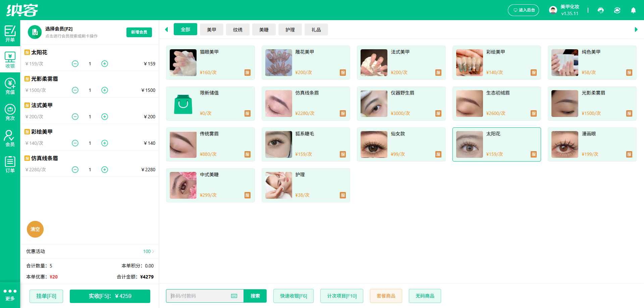Open the 会员 member sidebar icon
The image size is (644, 308).
click(x=10, y=138)
